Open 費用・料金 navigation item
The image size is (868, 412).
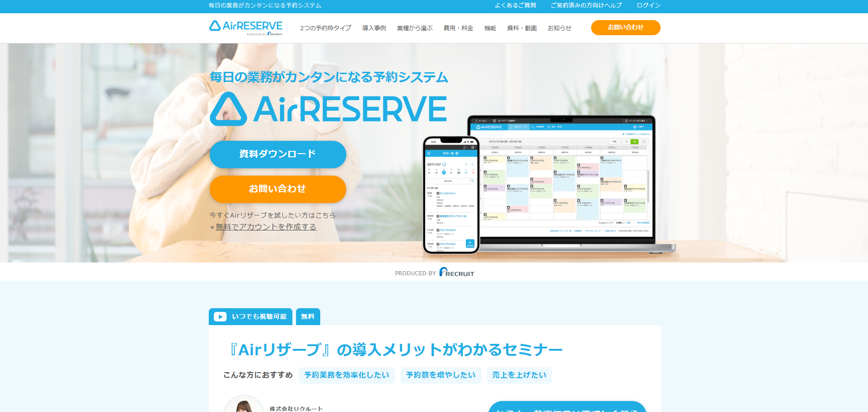point(458,28)
